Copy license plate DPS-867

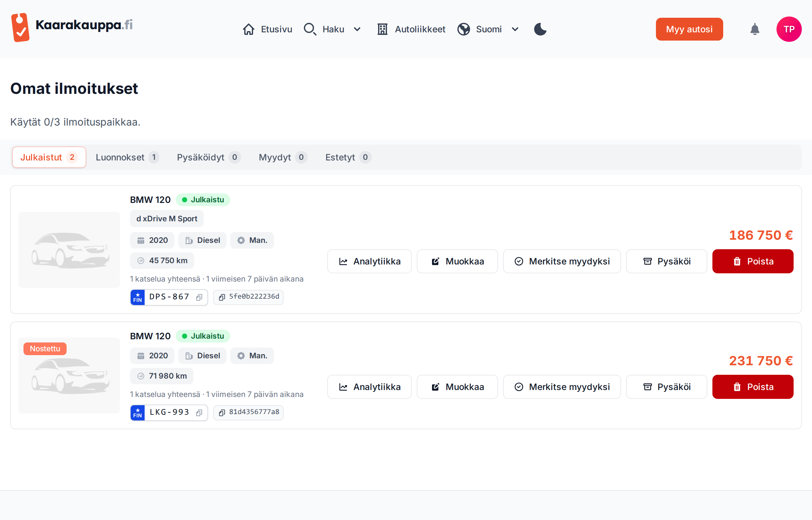[199, 297]
